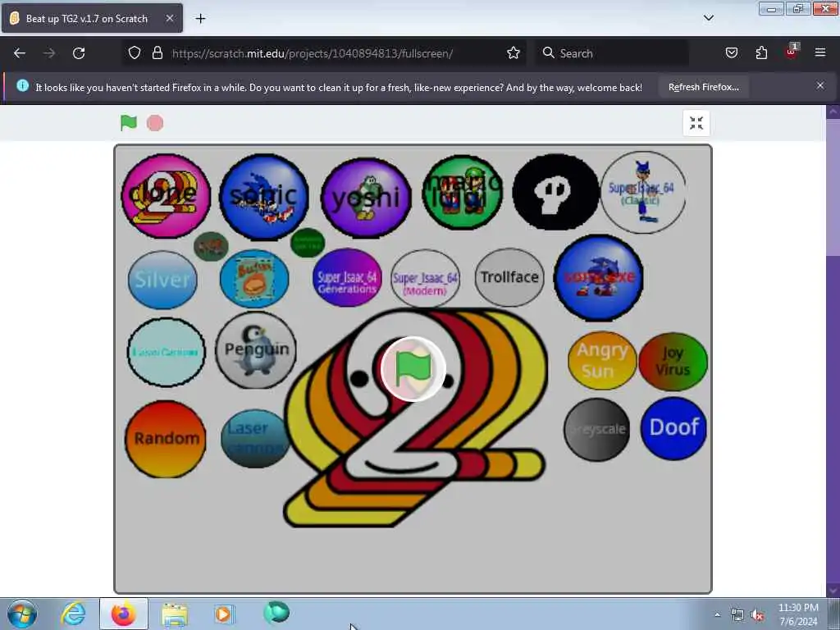840x630 pixels.
Task: Pick the Silver character button
Action: pyautogui.click(x=162, y=280)
